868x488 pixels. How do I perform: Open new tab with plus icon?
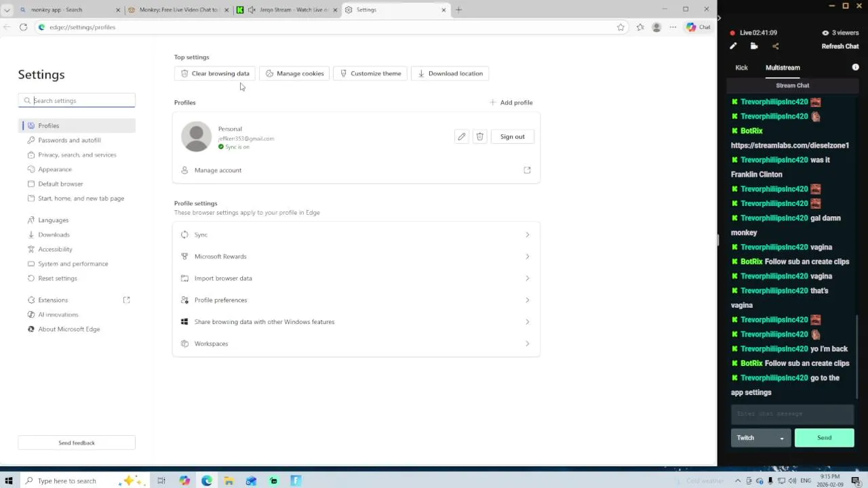458,9
